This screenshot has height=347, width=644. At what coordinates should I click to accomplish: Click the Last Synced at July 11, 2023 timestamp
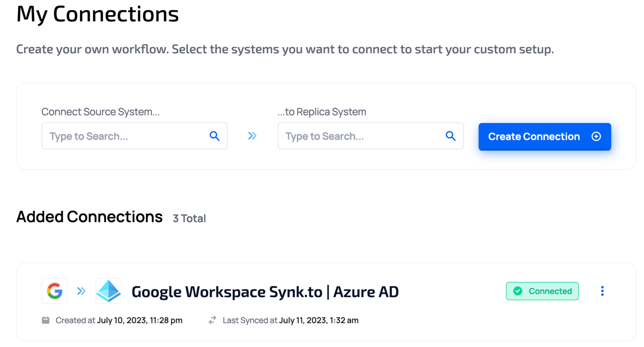(290, 320)
